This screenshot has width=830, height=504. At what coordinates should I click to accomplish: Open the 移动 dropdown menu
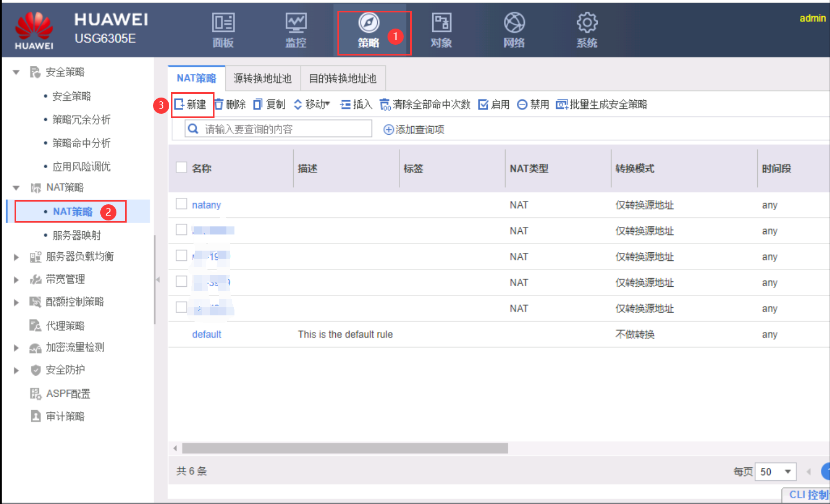click(312, 105)
